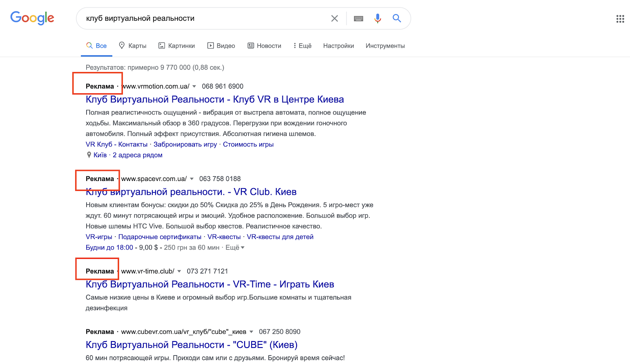
Task: Switch to the Картинки tab
Action: 177,46
